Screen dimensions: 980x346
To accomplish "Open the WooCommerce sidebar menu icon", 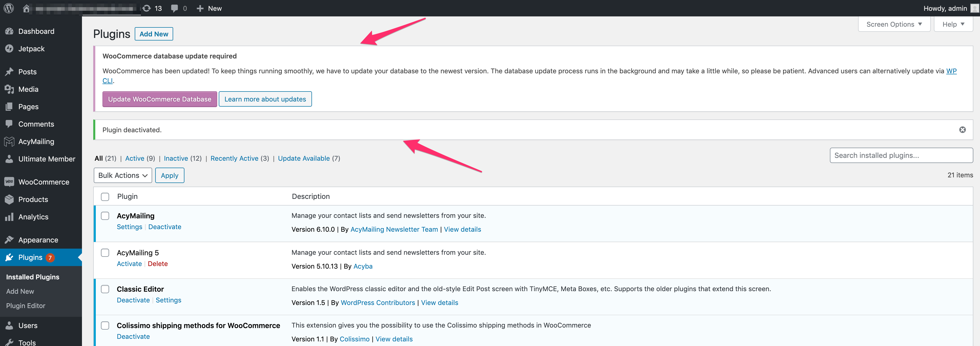I will pos(9,181).
